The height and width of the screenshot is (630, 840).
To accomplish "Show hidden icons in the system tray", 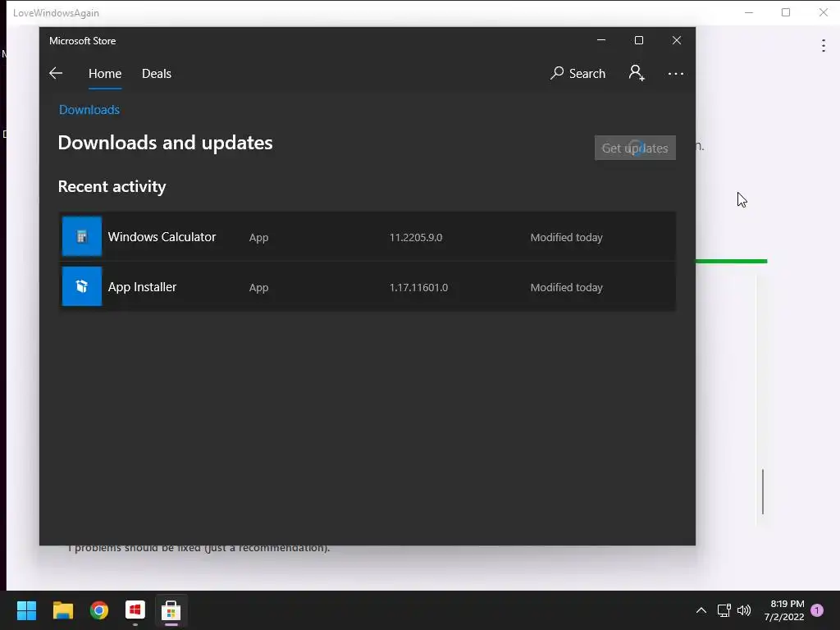I will coord(701,610).
